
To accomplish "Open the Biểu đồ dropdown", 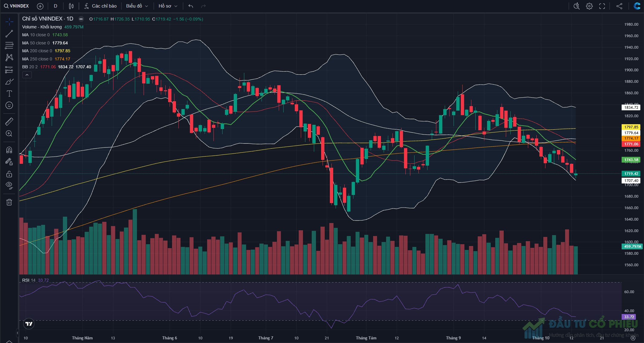I will [x=137, y=6].
